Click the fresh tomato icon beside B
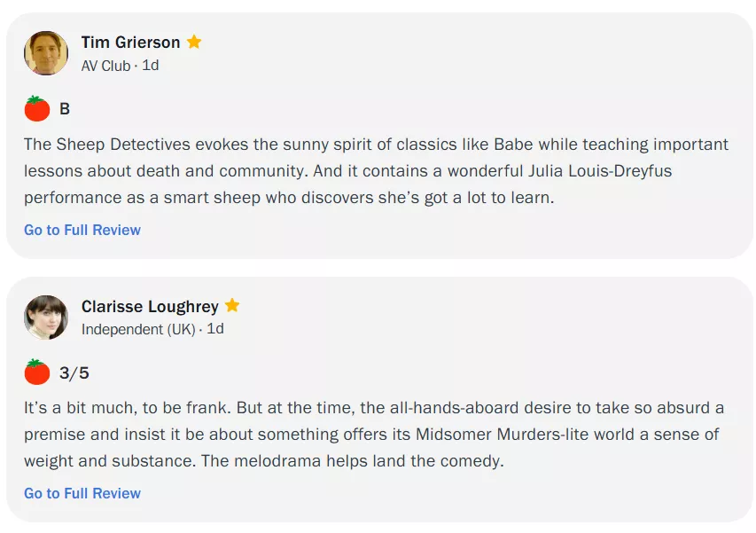This screenshot has height=533, width=756. 37,109
